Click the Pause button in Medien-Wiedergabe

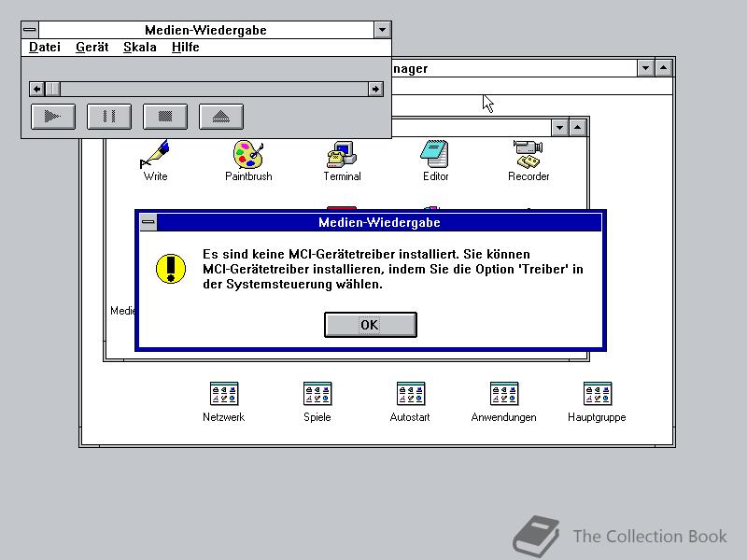(x=109, y=116)
